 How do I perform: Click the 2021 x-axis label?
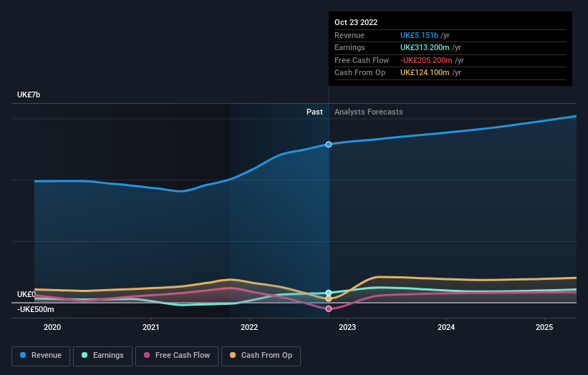(150, 327)
